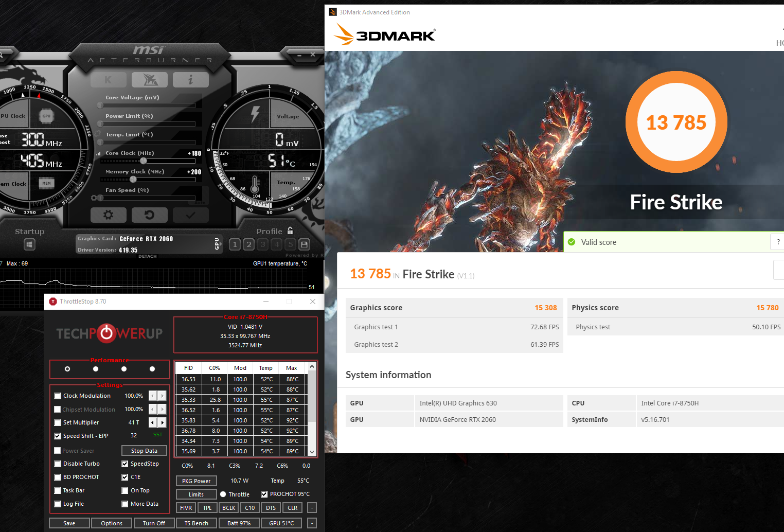This screenshot has width=784, height=532.
Task: Collapse panel with minus beside CLR
Action: click(312, 508)
